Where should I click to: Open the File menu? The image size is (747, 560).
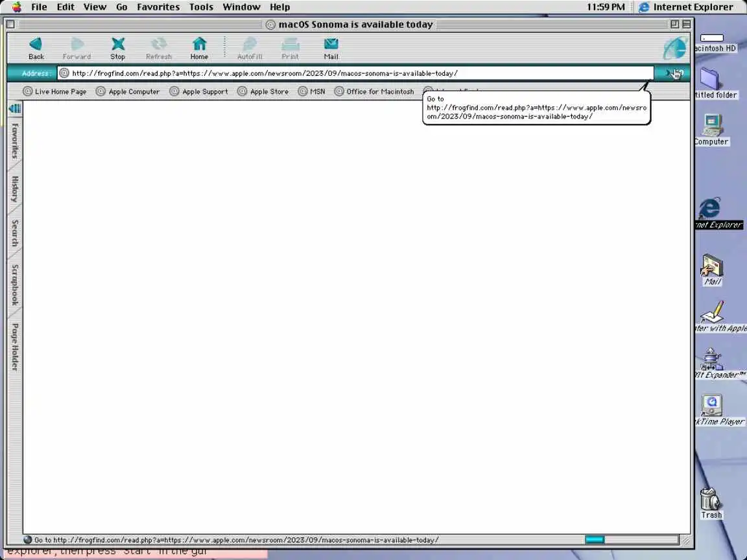[x=39, y=6]
